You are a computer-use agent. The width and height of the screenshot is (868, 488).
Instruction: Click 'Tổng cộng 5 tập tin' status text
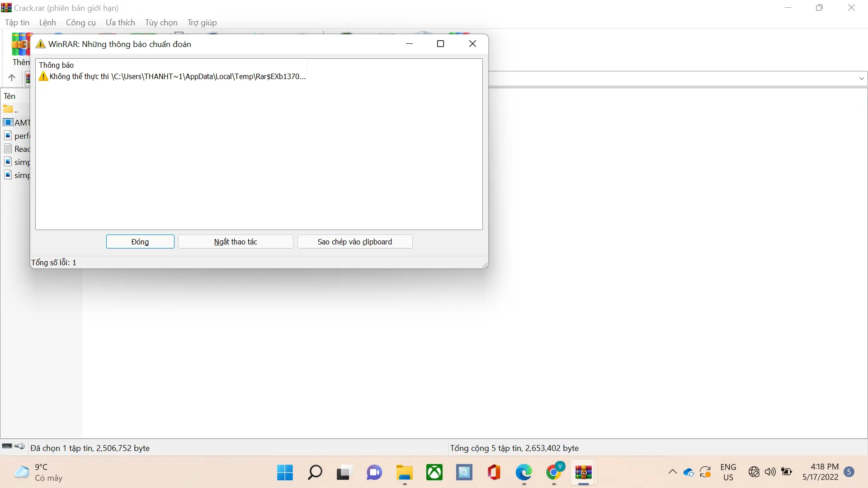514,448
